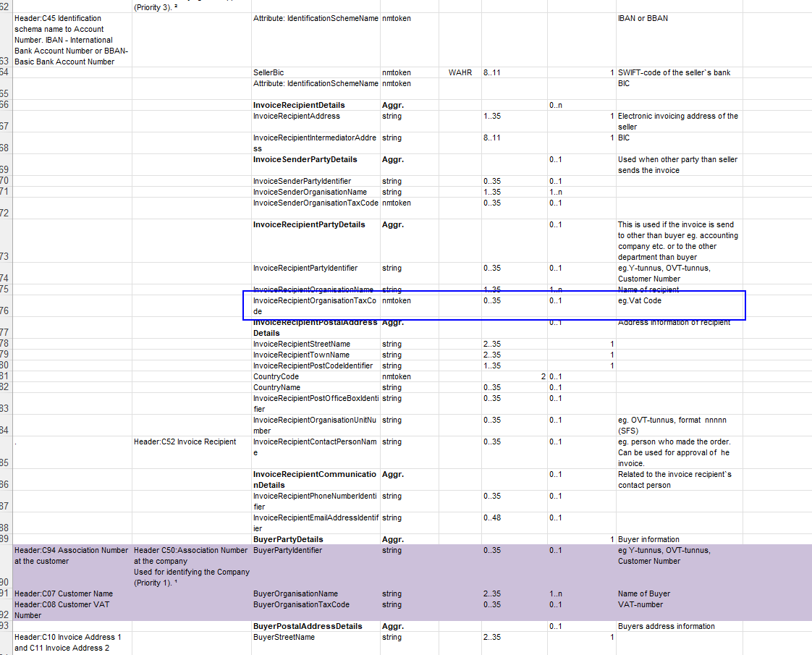Click 'Header:C52 Invoice Recipient' cell
This screenshot has height=655, width=812.
(192, 452)
